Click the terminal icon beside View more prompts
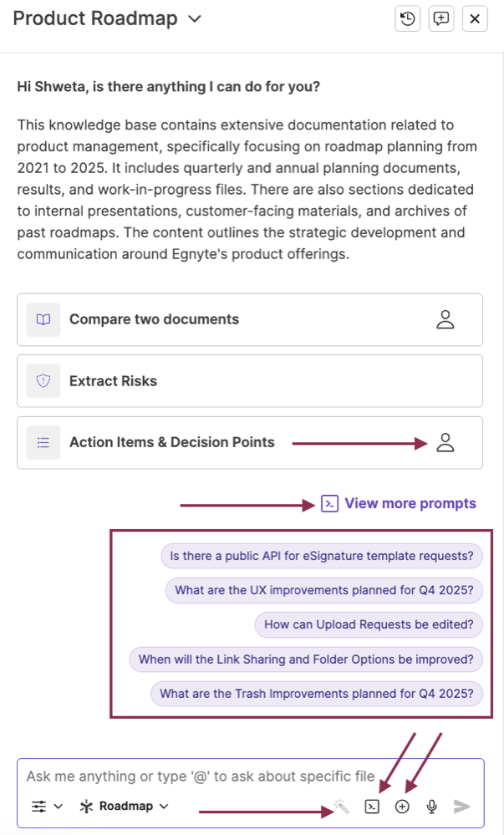Image resolution: width=504 pixels, height=835 pixels. (x=329, y=503)
